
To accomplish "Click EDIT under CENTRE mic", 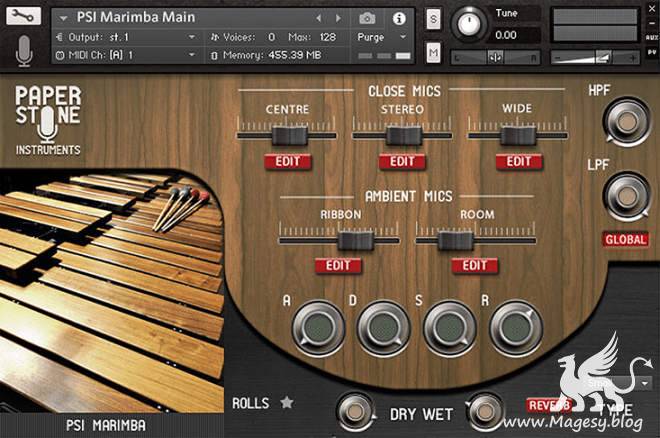I will coord(287,162).
